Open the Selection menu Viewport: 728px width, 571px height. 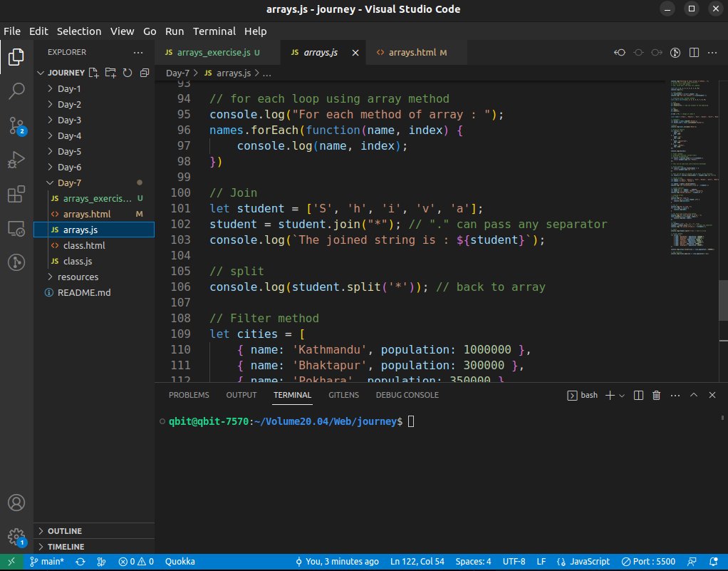79,31
